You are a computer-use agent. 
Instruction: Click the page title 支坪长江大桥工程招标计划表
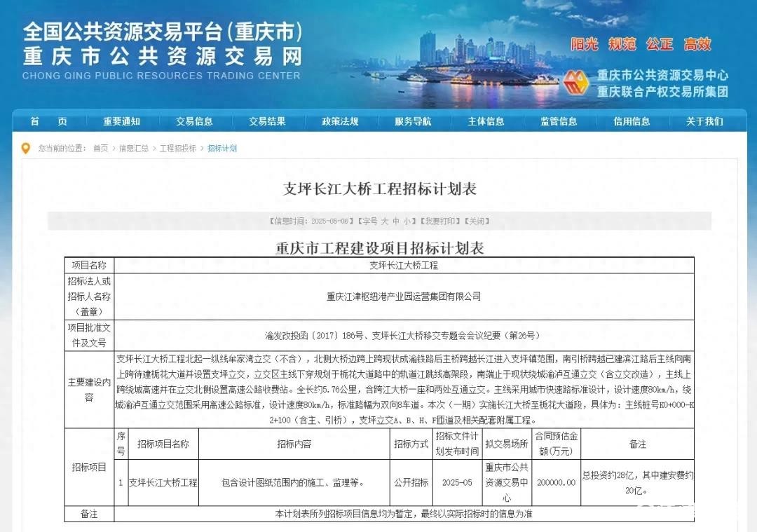point(380,189)
